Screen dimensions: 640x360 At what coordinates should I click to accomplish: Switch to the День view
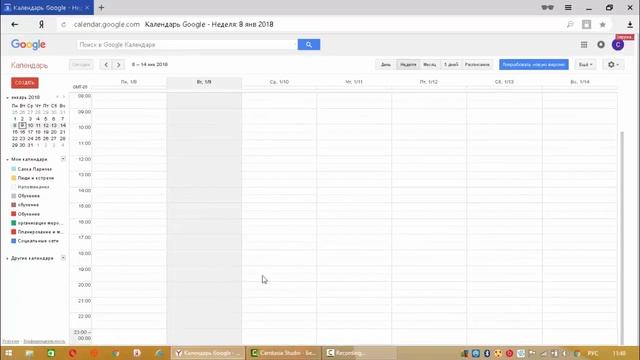pos(386,64)
